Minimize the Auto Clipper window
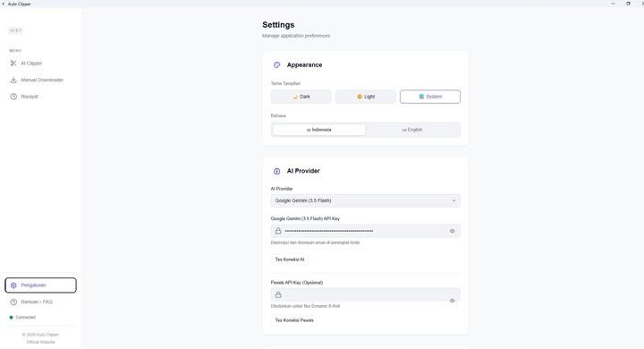The image size is (644, 349). 613,4
